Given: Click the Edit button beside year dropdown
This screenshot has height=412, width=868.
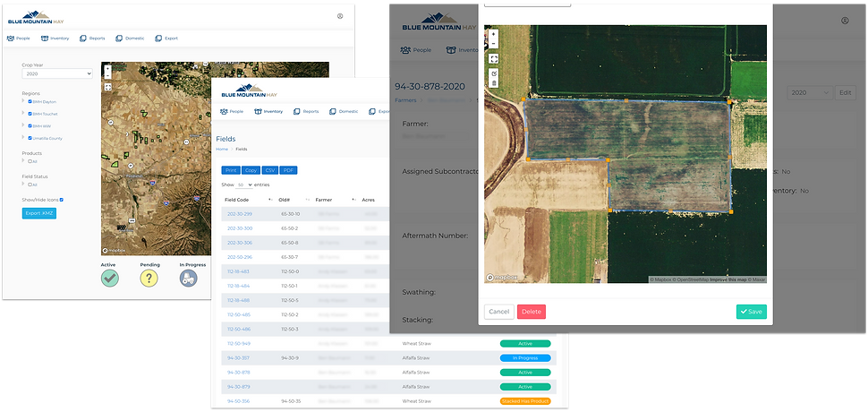Looking at the screenshot, I should pyautogui.click(x=846, y=93).
